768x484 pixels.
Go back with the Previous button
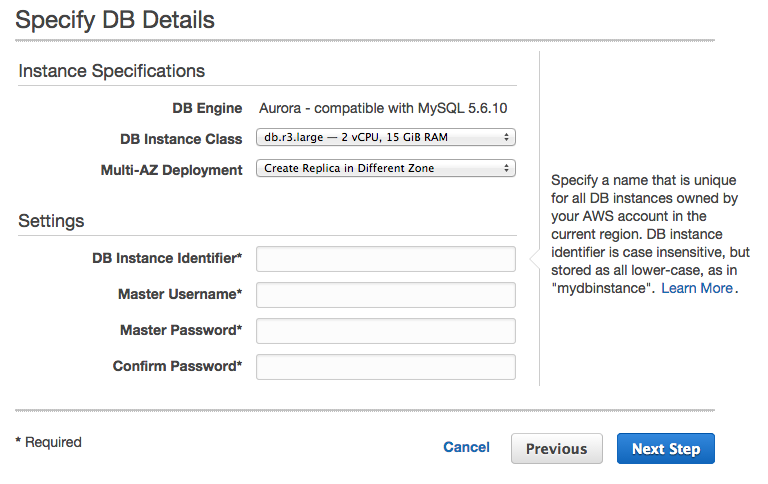tap(556, 449)
